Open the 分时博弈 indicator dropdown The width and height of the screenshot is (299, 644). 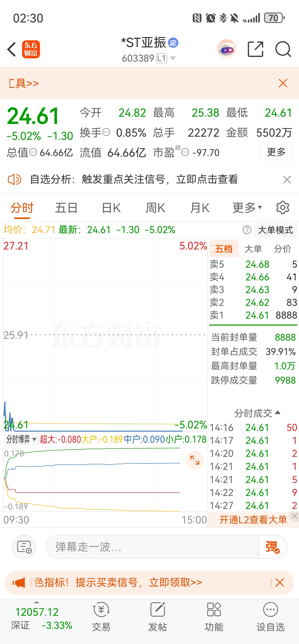pyautogui.click(x=21, y=439)
